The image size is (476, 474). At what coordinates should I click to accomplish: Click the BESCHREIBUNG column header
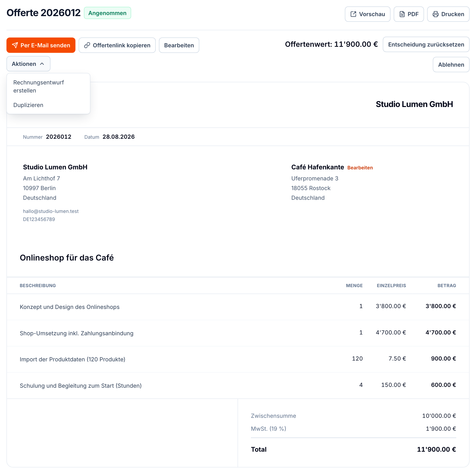38,286
